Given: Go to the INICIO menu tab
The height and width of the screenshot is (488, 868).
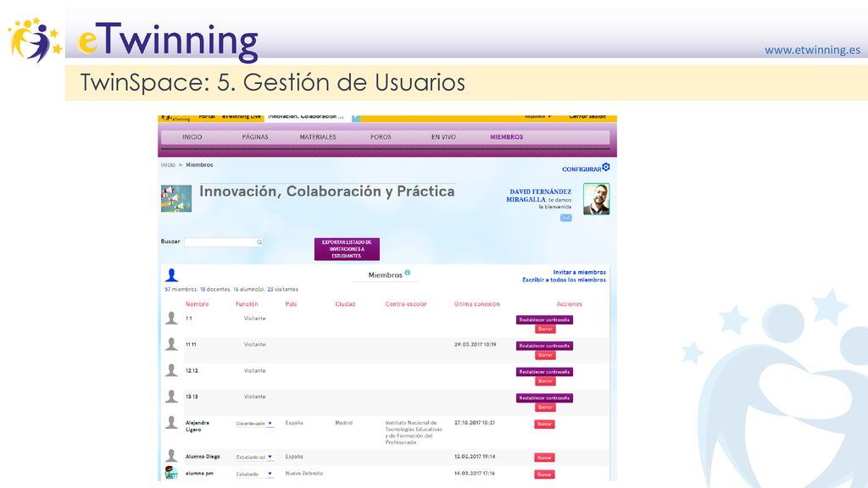Looking at the screenshot, I should (192, 137).
